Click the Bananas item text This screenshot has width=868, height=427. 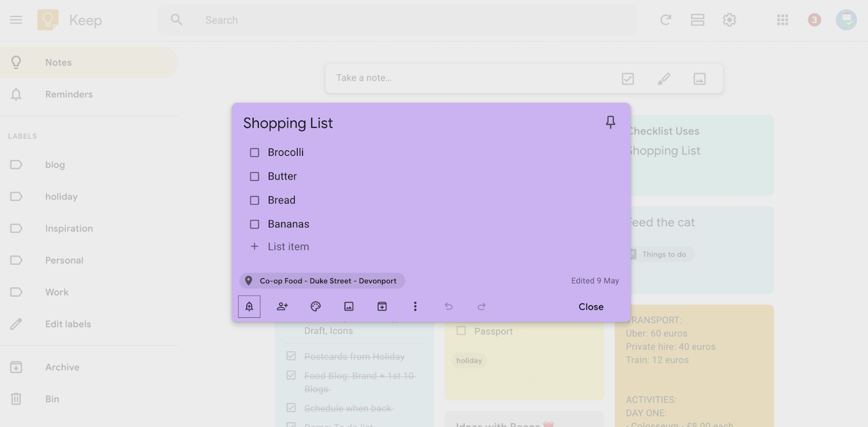(288, 224)
